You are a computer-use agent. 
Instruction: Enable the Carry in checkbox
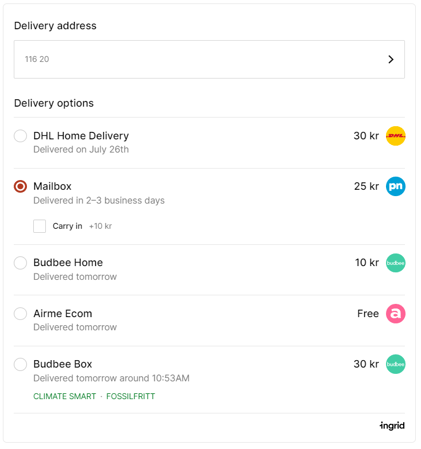[39, 226]
